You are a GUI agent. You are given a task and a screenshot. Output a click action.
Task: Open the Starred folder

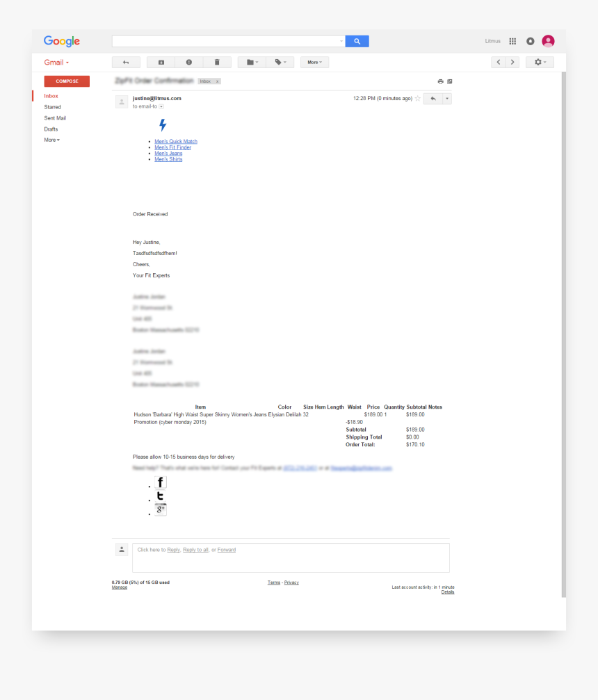[52, 107]
